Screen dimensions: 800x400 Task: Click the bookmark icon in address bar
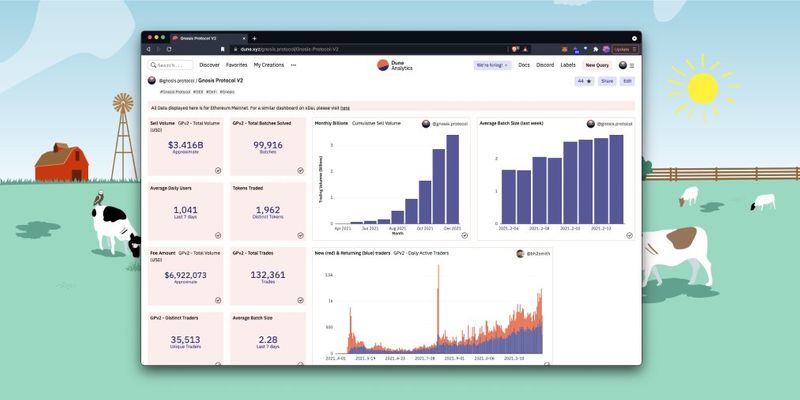[x=222, y=49]
